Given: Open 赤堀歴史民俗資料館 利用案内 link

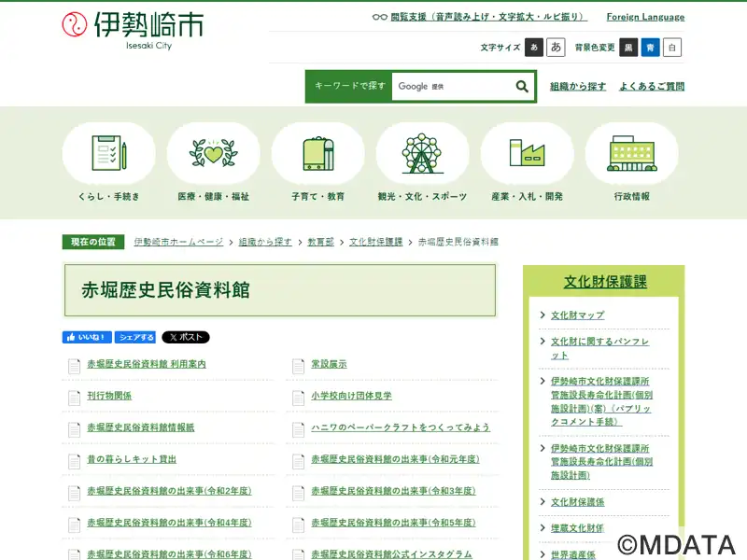Looking at the screenshot, I should click(x=146, y=364).
